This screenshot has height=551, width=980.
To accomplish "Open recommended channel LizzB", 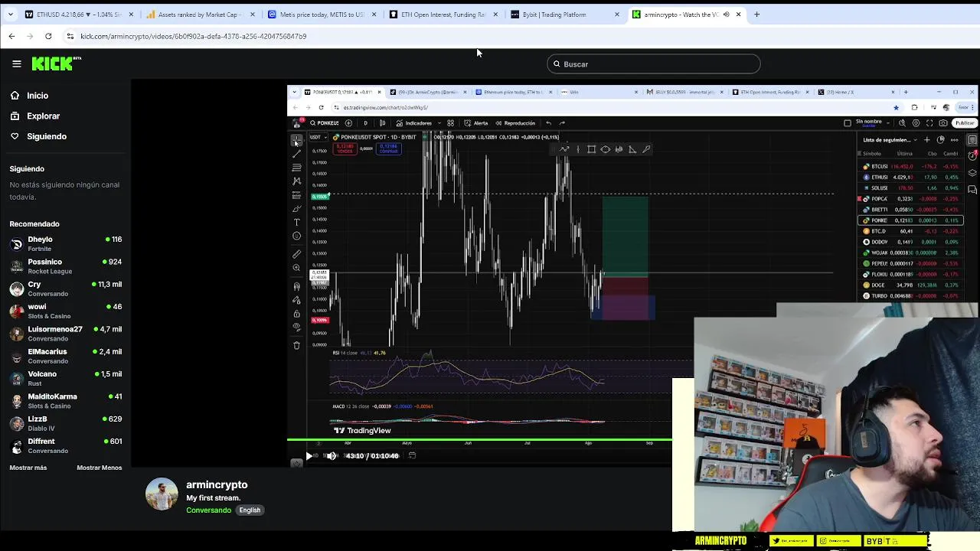I will 65,423.
